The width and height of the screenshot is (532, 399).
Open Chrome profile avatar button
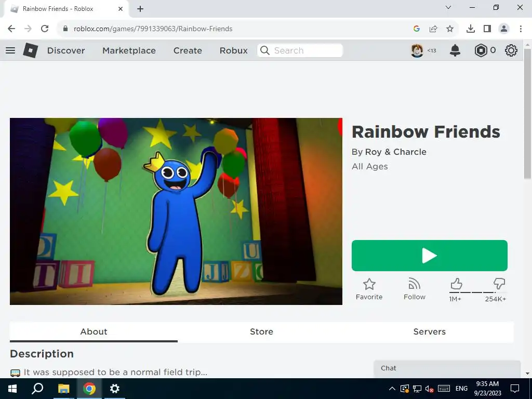click(504, 29)
